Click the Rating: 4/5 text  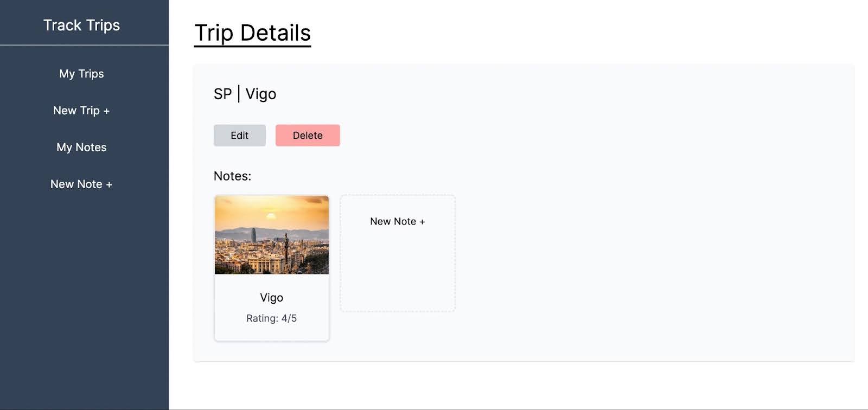click(x=271, y=318)
